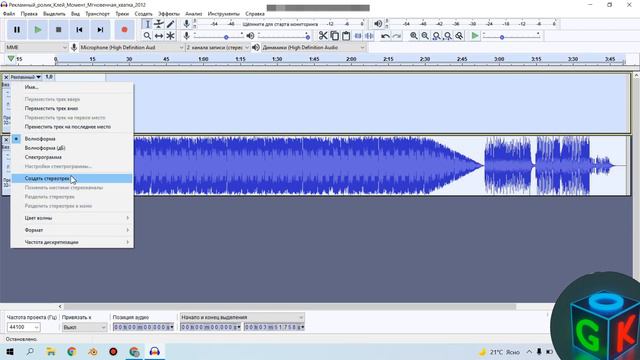
Task: Click the Trim audio outside selection icon
Action: pos(358,36)
